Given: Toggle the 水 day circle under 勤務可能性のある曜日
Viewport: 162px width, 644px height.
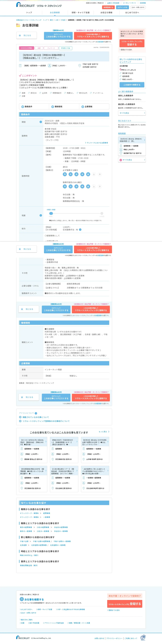Looking at the screenshot, I should point(76,186).
